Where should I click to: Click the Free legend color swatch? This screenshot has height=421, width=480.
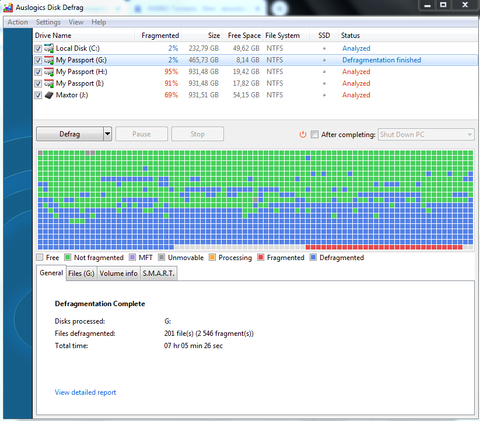click(x=40, y=257)
